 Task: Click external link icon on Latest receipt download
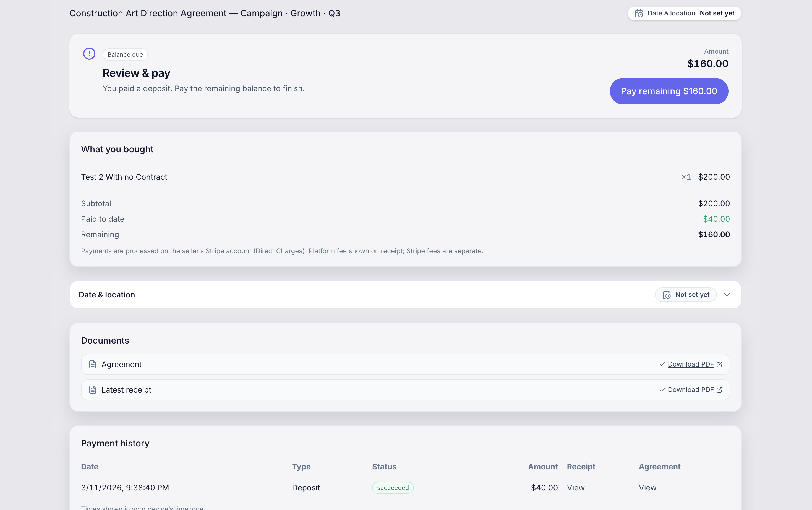tap(720, 390)
